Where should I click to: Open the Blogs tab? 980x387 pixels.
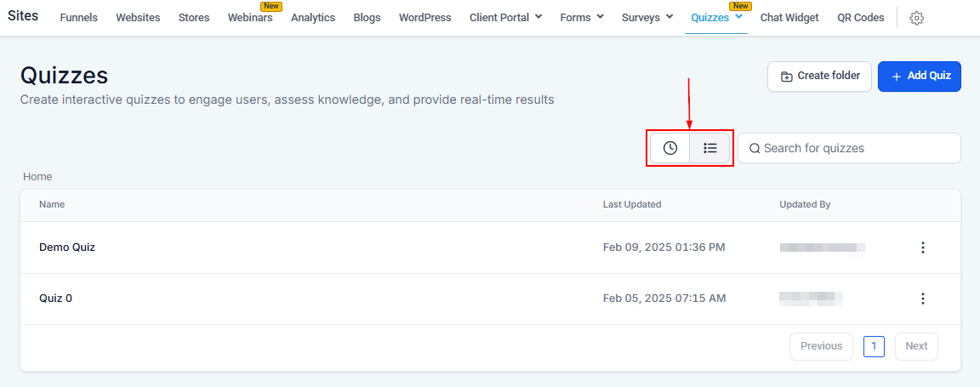(367, 18)
